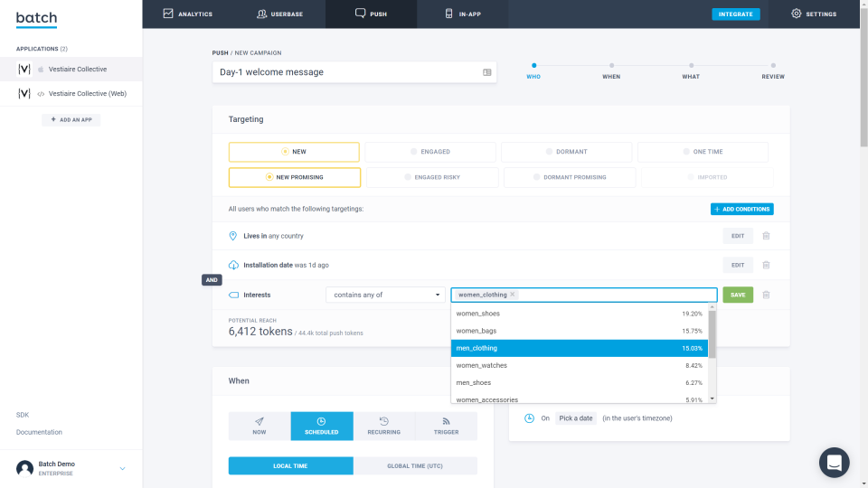The height and width of the screenshot is (488, 868).
Task: Click the Integrate button
Action: tap(736, 14)
